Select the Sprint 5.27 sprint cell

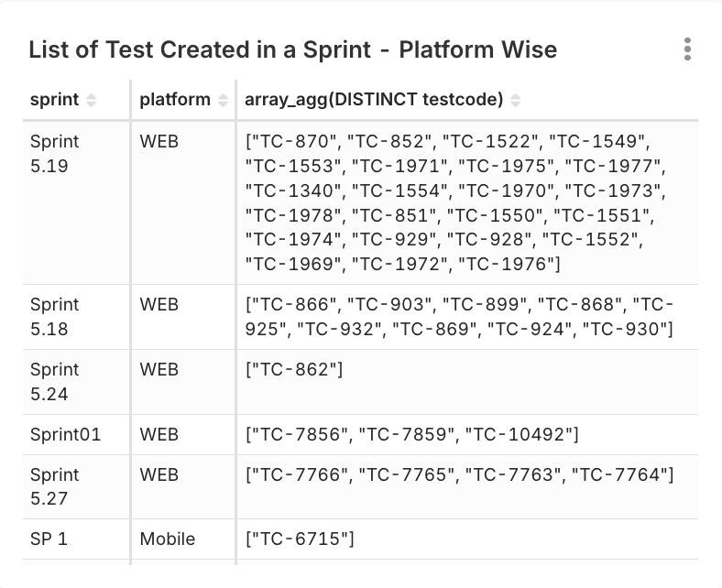(x=55, y=486)
